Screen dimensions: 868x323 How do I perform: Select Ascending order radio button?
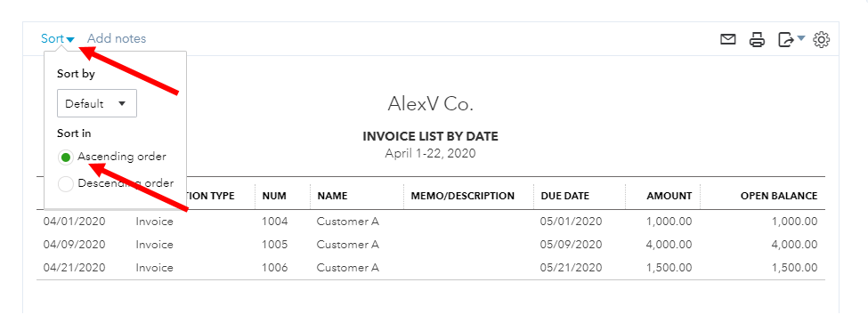pos(65,157)
